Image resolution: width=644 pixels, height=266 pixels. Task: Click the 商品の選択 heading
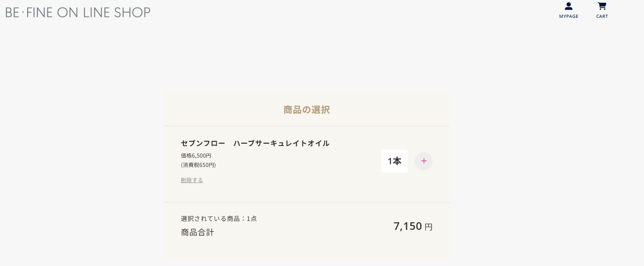[307, 110]
